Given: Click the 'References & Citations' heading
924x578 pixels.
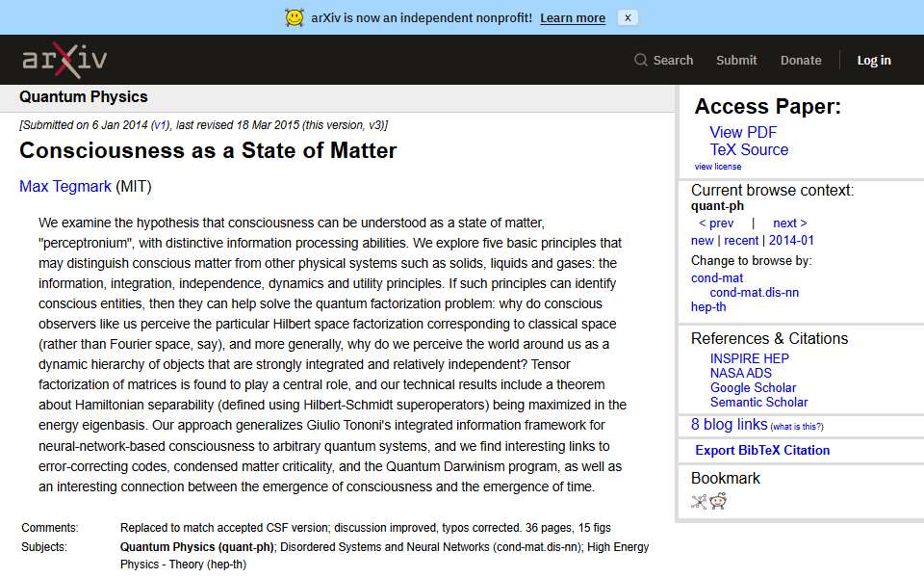Looking at the screenshot, I should point(769,338).
